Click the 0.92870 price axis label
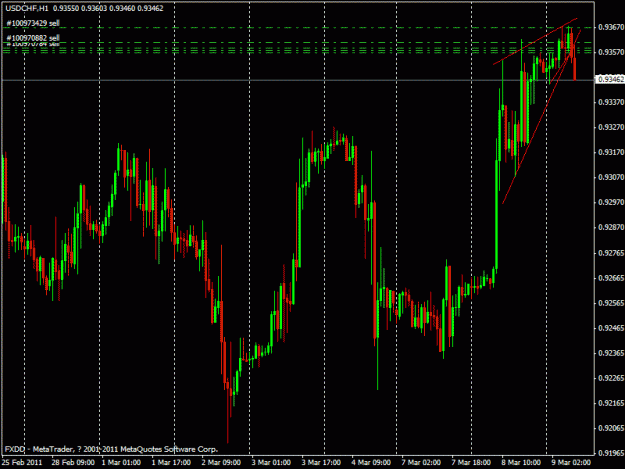Viewport: 625px width, 469px height. click(611, 228)
